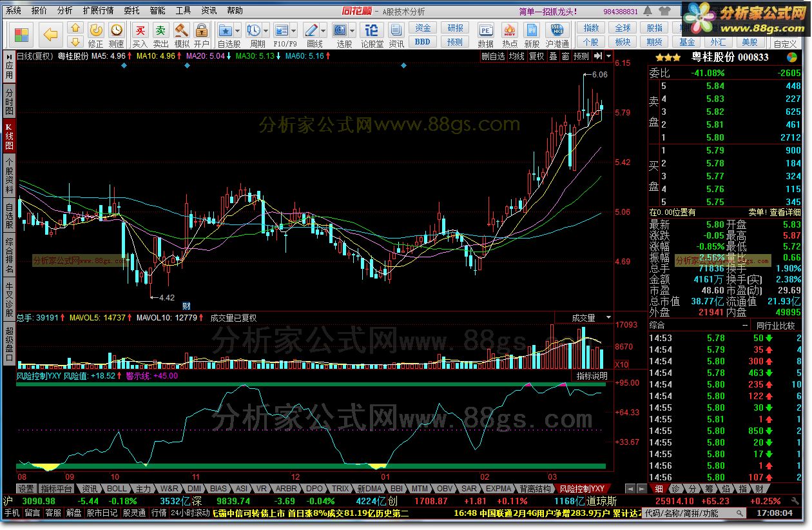Image resolution: width=812 pixels, height=530 pixels.
Task: Click the 板块 sector button
Action: point(623,42)
